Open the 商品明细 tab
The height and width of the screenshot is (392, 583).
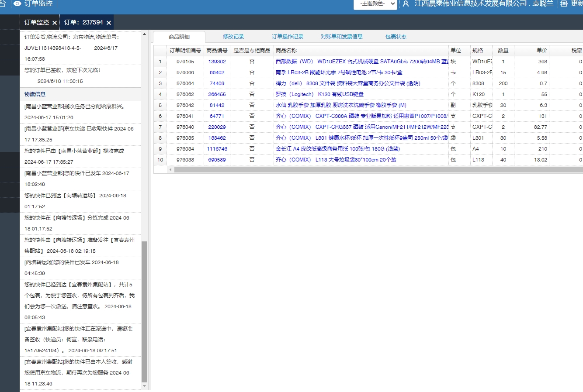tap(179, 37)
